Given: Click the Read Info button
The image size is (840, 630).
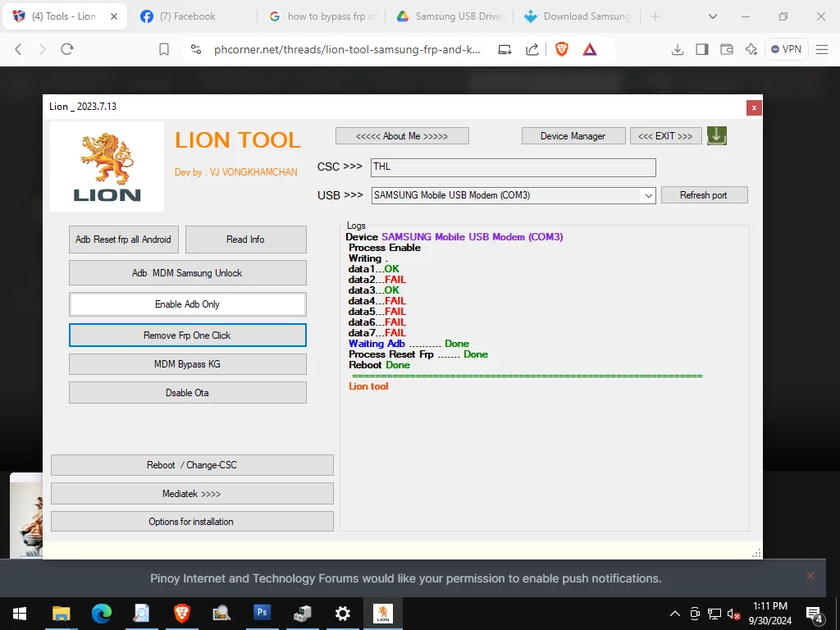Looking at the screenshot, I should pos(246,240).
